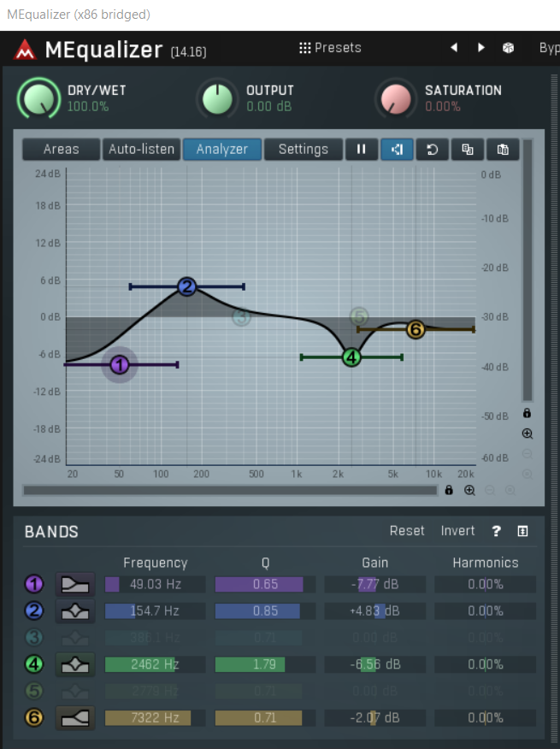This screenshot has width=560, height=749.
Task: Click band 6 gain -2.07 dB field
Action: coord(375,718)
